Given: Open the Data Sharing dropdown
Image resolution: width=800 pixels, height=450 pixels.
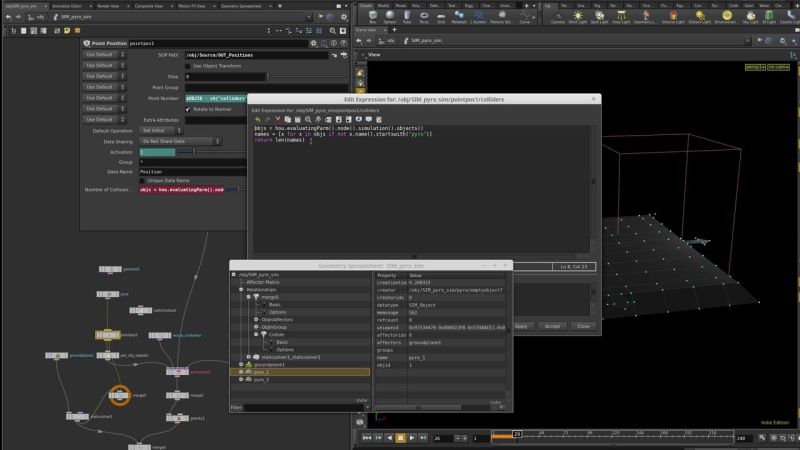Looking at the screenshot, I should click(x=181, y=141).
